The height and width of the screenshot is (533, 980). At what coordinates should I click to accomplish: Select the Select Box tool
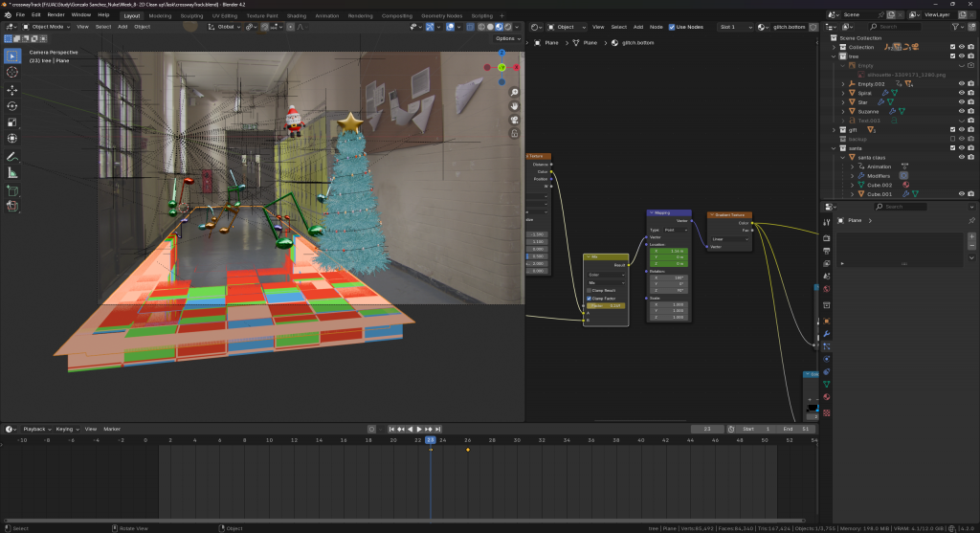click(11, 56)
